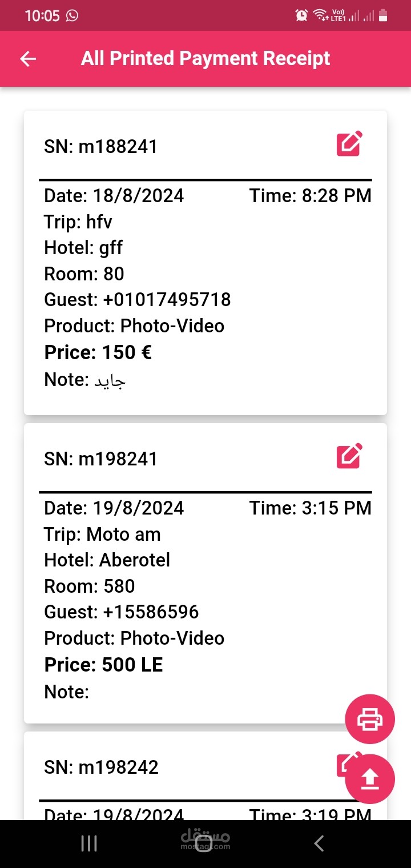The image size is (411, 868).
Task: Tap the All Printed Payment Receipt title
Action: click(205, 59)
